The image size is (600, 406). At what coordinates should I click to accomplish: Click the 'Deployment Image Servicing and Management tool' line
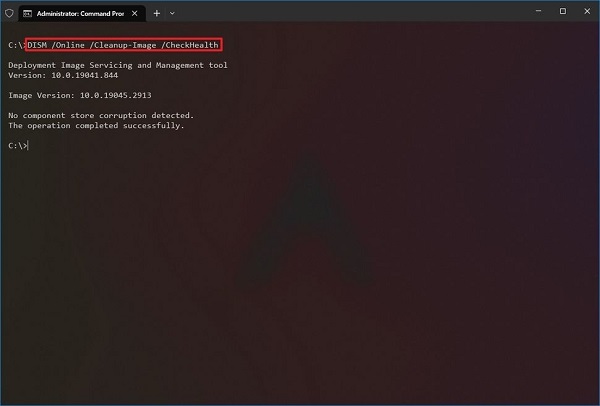118,65
